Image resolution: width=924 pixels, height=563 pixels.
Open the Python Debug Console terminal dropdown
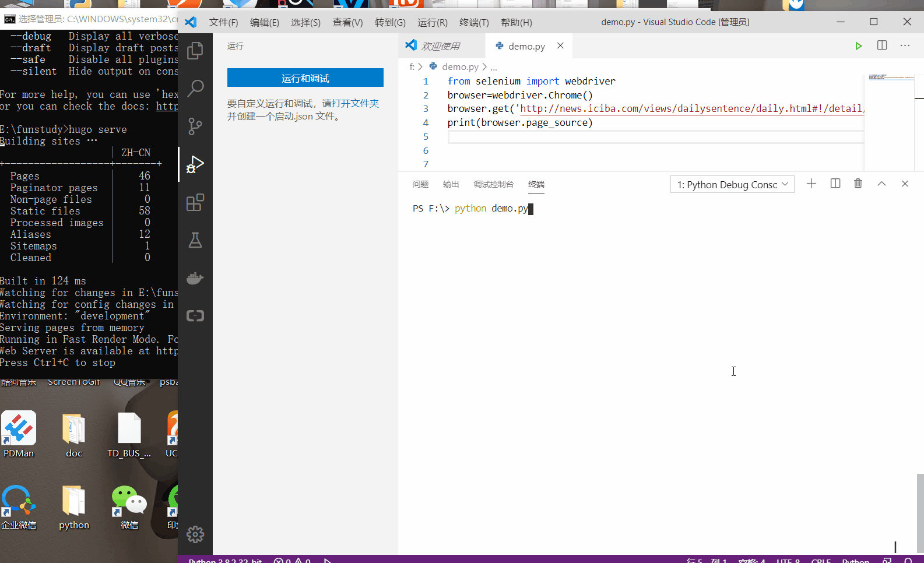(x=732, y=184)
